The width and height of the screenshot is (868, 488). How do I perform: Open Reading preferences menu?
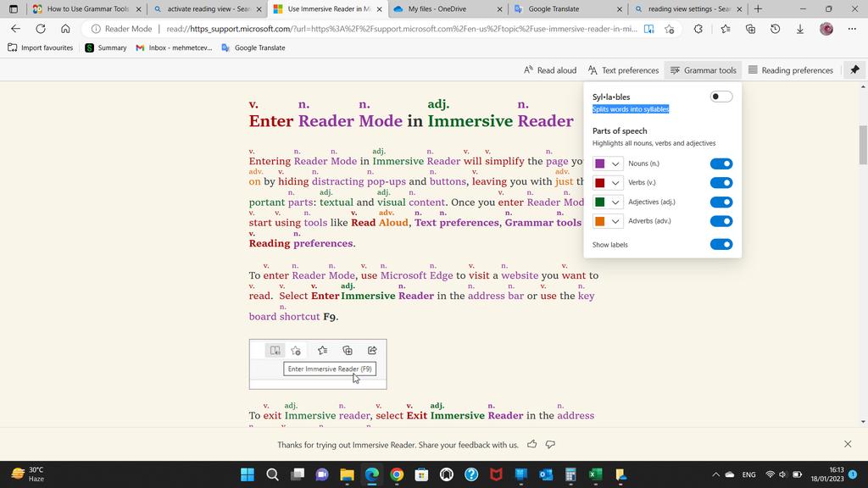pyautogui.click(x=791, y=69)
